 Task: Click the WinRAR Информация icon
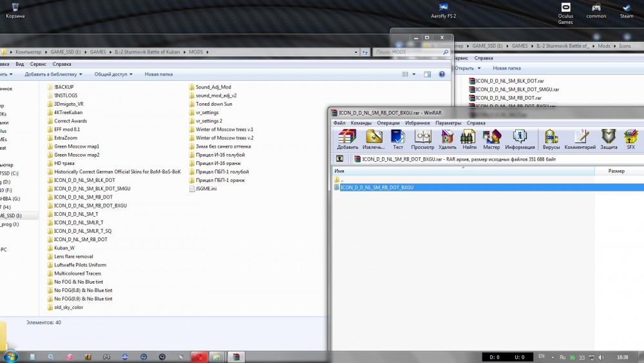(x=520, y=139)
